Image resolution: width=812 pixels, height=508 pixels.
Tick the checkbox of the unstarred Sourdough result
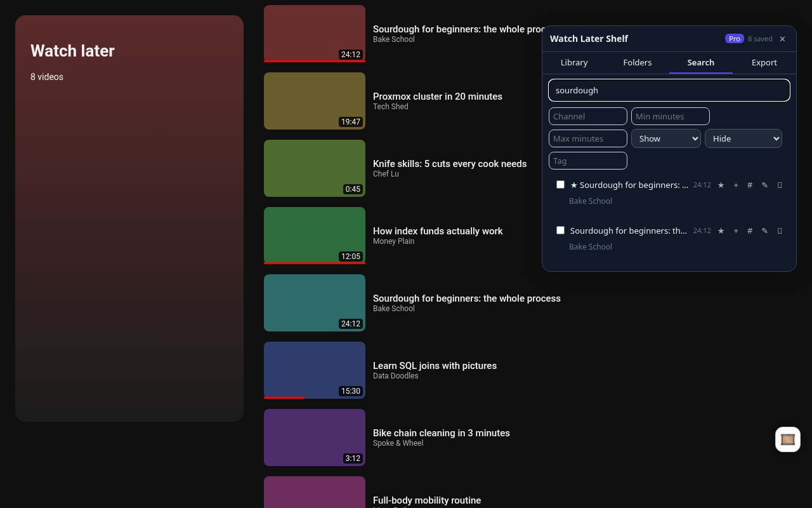[560, 231]
